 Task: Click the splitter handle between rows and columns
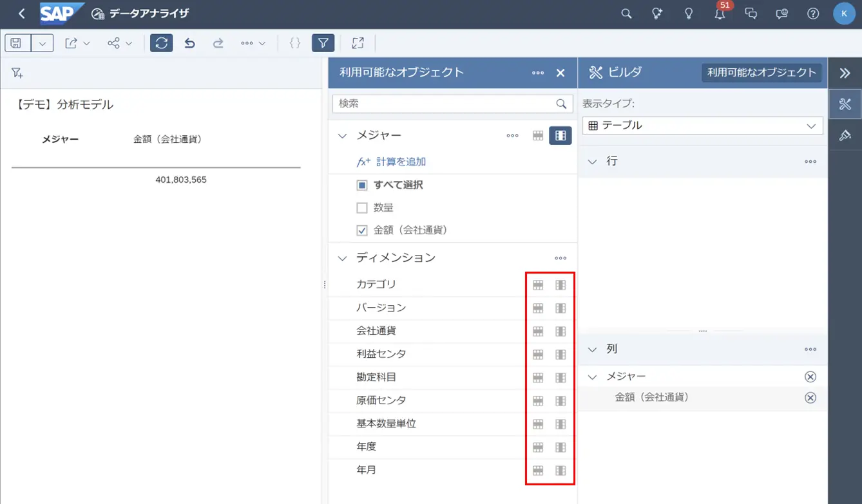click(703, 331)
